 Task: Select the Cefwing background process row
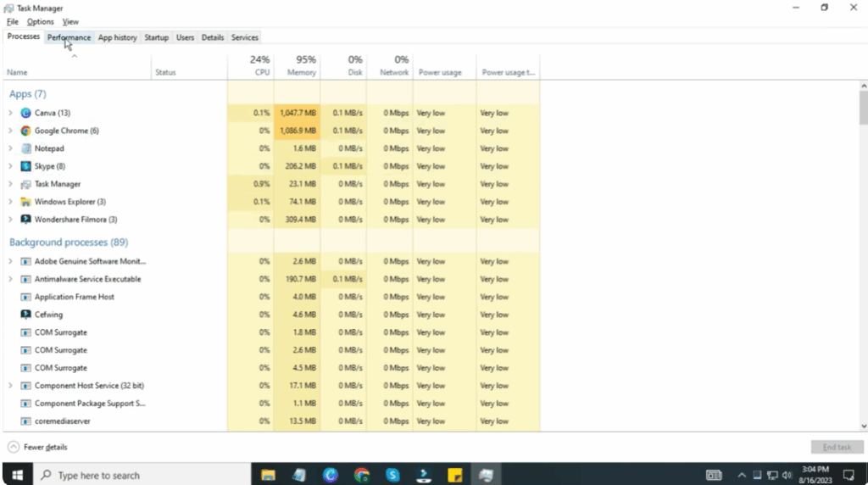pyautogui.click(x=271, y=315)
